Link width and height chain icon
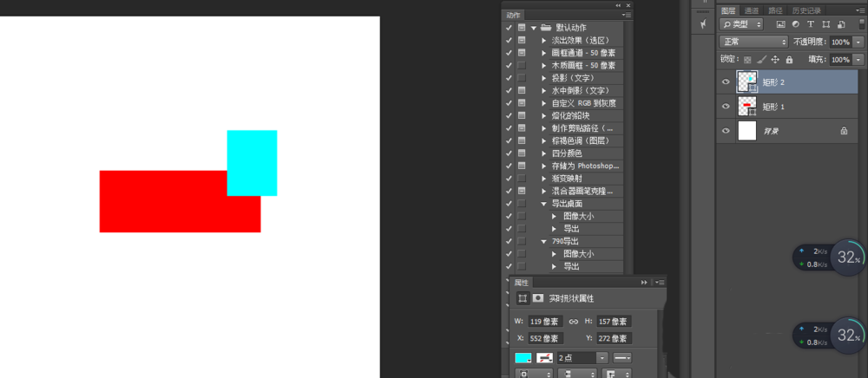Image resolution: width=868 pixels, height=378 pixels. (574, 322)
